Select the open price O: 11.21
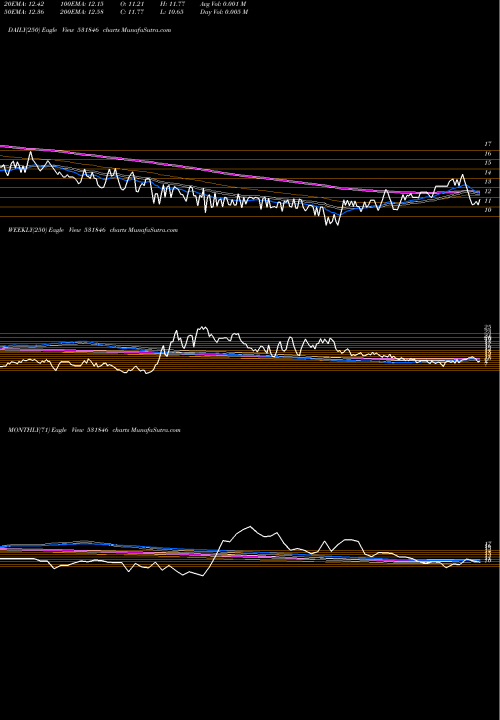 click(x=131, y=3)
